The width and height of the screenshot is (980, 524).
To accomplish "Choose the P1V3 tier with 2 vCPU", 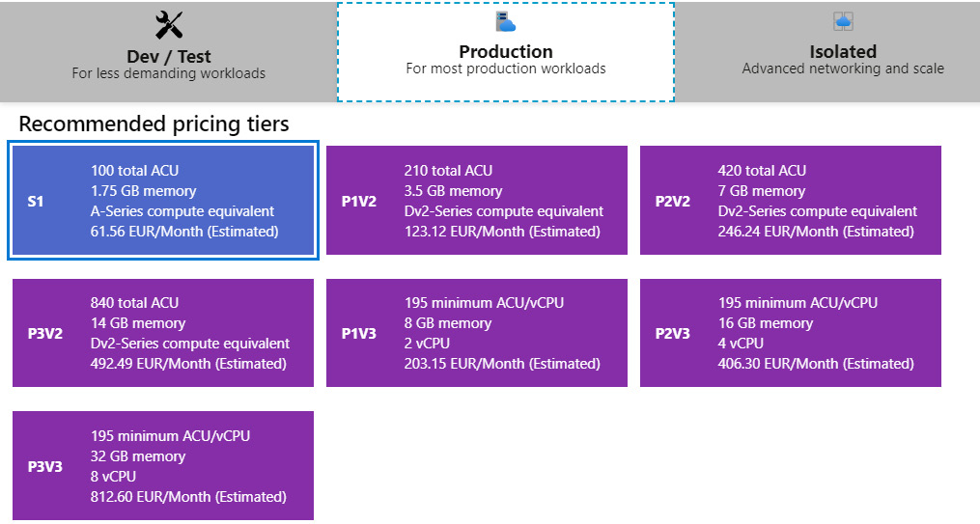I will pos(477,333).
